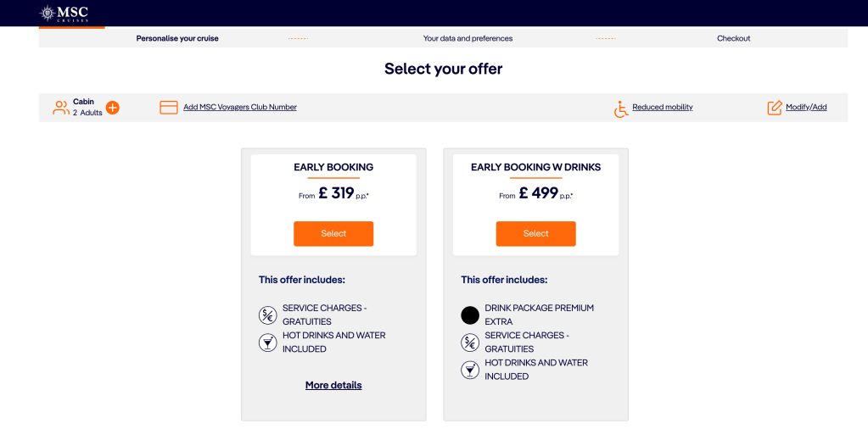Click the MSC Cruises logo

64,13
